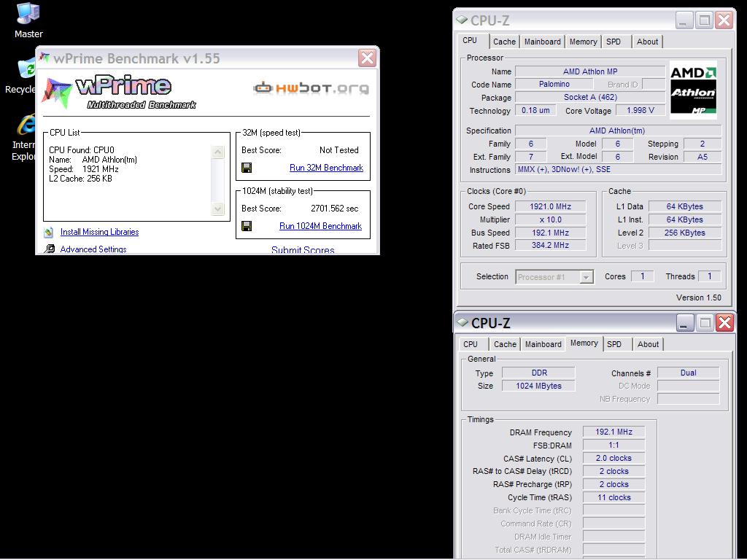Click memory Type value DDR
This screenshot has width=747, height=560.
(x=539, y=373)
